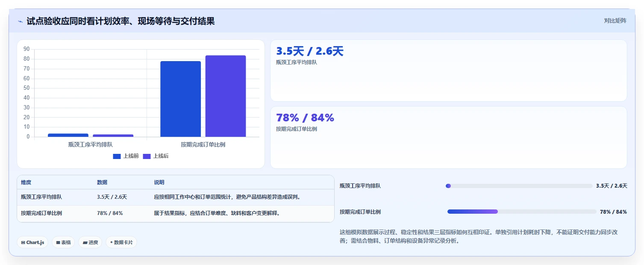Click the 瓶颈工序平均排队 card caption
The width and height of the screenshot is (644, 265).
coord(297,62)
